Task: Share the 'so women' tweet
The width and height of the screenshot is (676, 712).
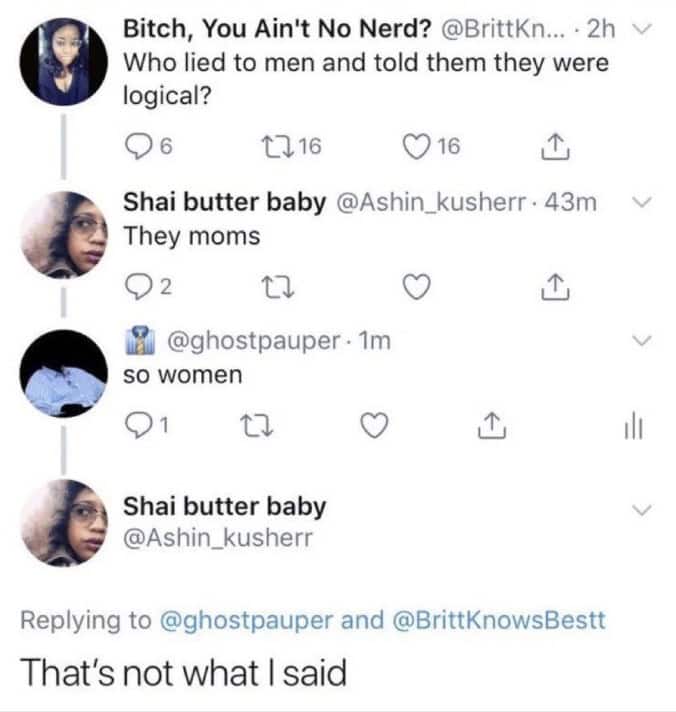Action: click(491, 427)
